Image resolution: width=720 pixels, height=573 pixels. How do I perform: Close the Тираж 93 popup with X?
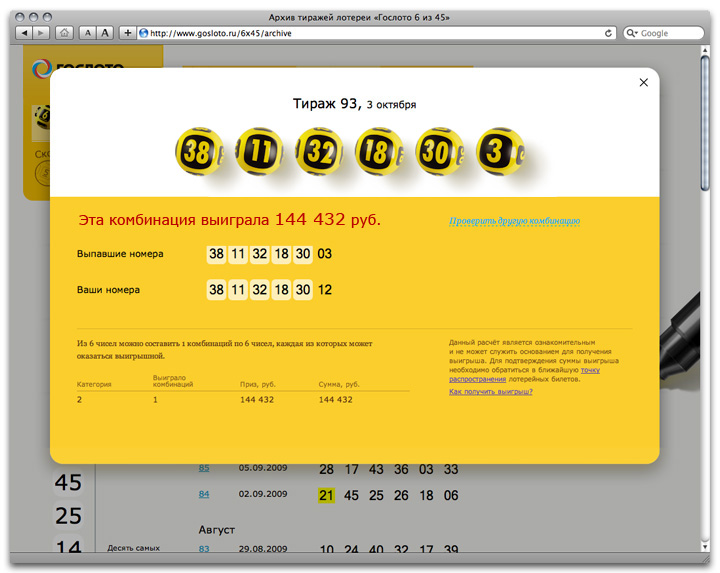tap(644, 82)
